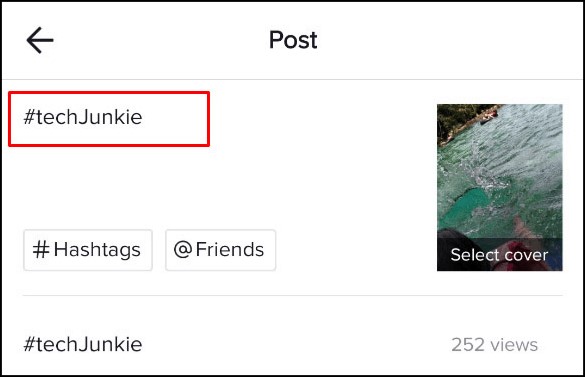Click the word Hashtags in the button
The image size is (585, 377).
tap(97, 249)
